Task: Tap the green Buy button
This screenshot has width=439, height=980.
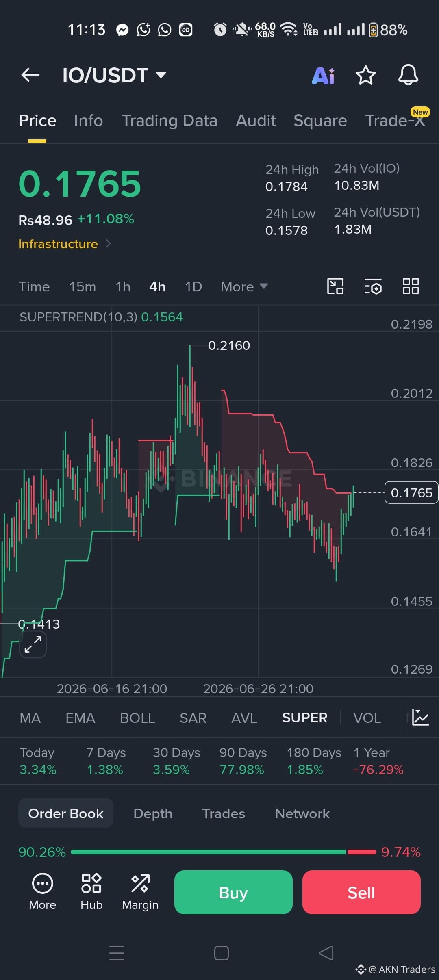Action: (233, 892)
